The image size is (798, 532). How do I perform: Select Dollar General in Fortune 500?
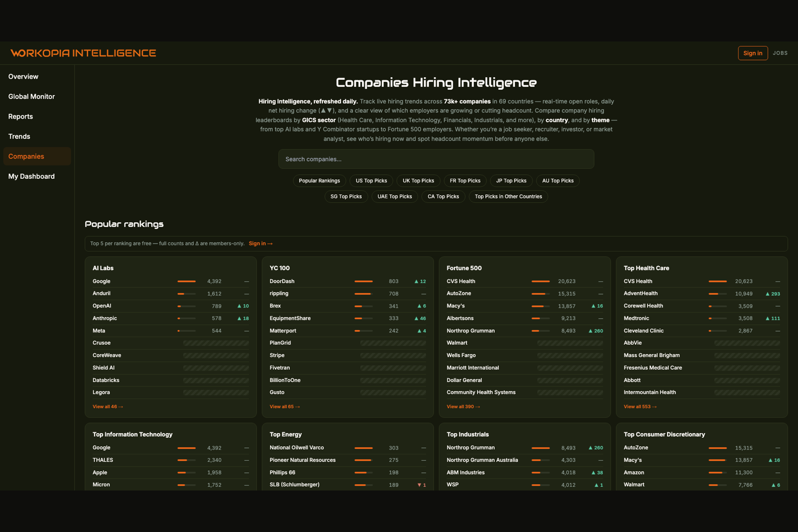tap(525, 380)
